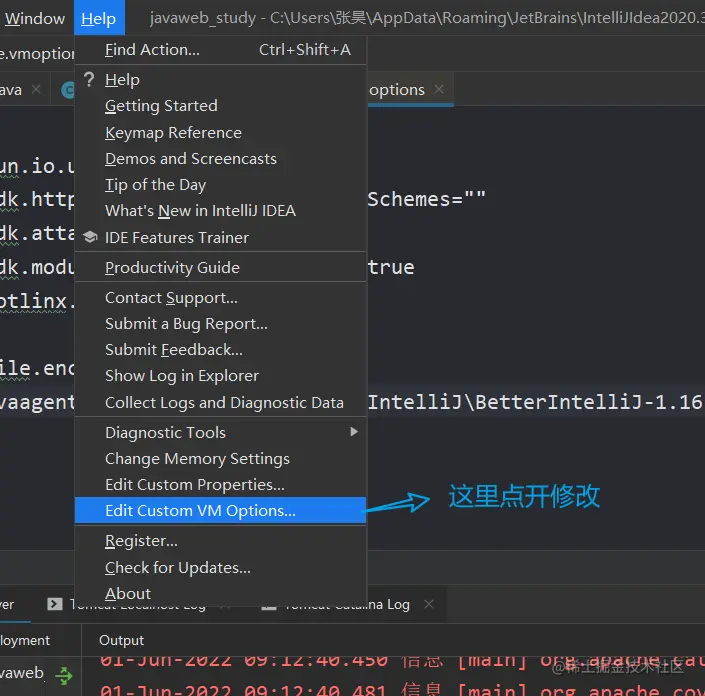Select Demos and Screencasts
705x696 pixels.
[x=220, y=159]
